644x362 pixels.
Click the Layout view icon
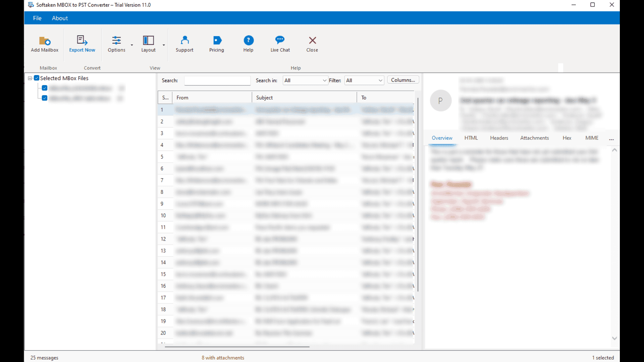(x=148, y=41)
